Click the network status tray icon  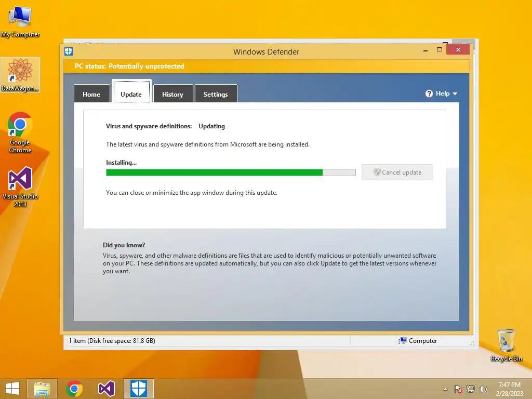pos(471,389)
